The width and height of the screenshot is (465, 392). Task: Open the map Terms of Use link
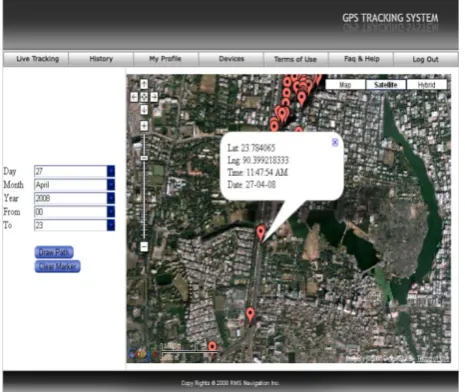click(432, 359)
